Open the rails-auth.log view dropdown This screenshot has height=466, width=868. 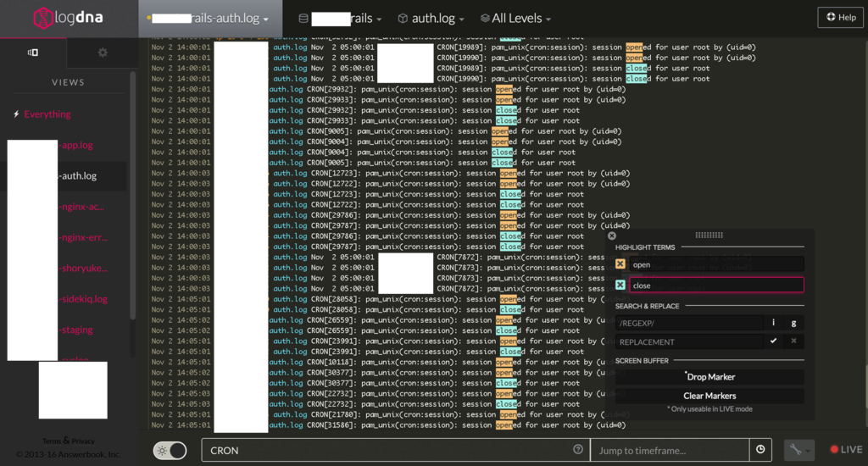pyautogui.click(x=210, y=19)
